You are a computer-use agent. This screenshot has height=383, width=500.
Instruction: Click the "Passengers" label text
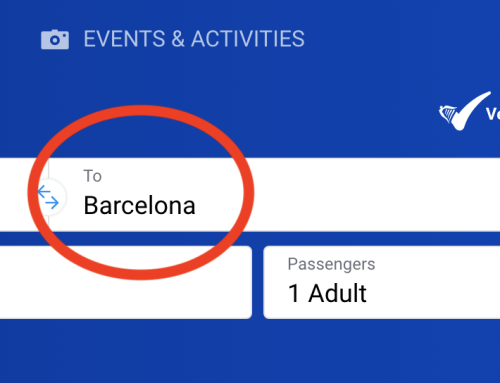click(x=331, y=264)
